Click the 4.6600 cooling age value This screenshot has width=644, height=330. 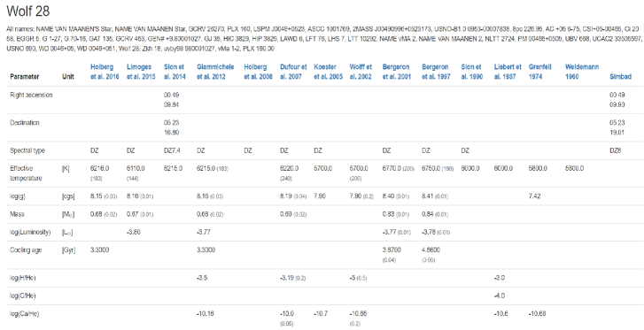431,250
